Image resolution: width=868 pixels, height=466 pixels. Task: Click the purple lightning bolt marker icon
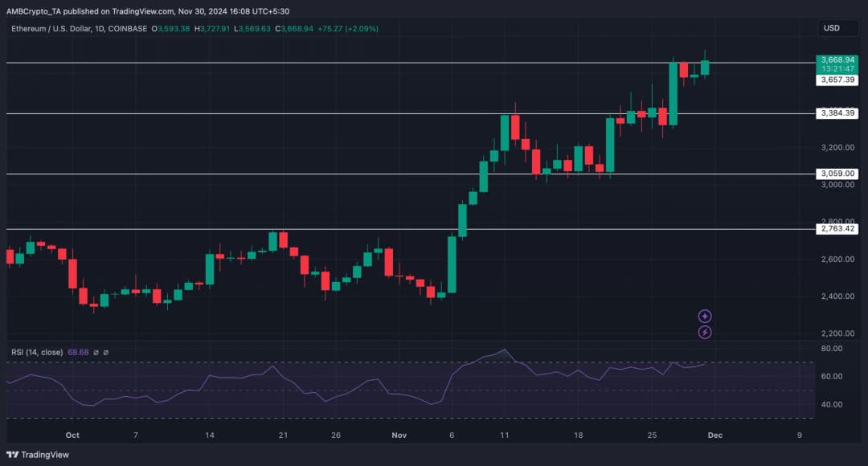705,332
